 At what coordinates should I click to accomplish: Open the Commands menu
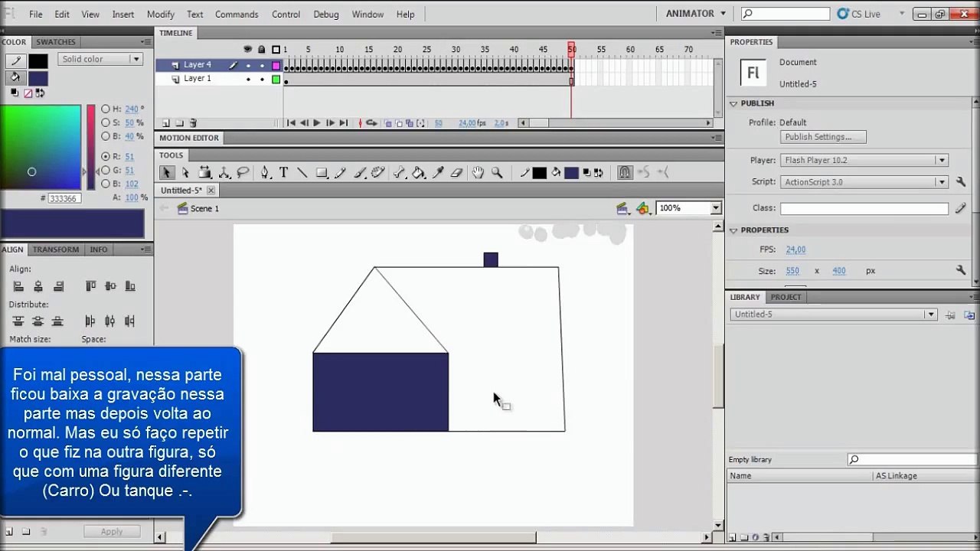click(237, 14)
